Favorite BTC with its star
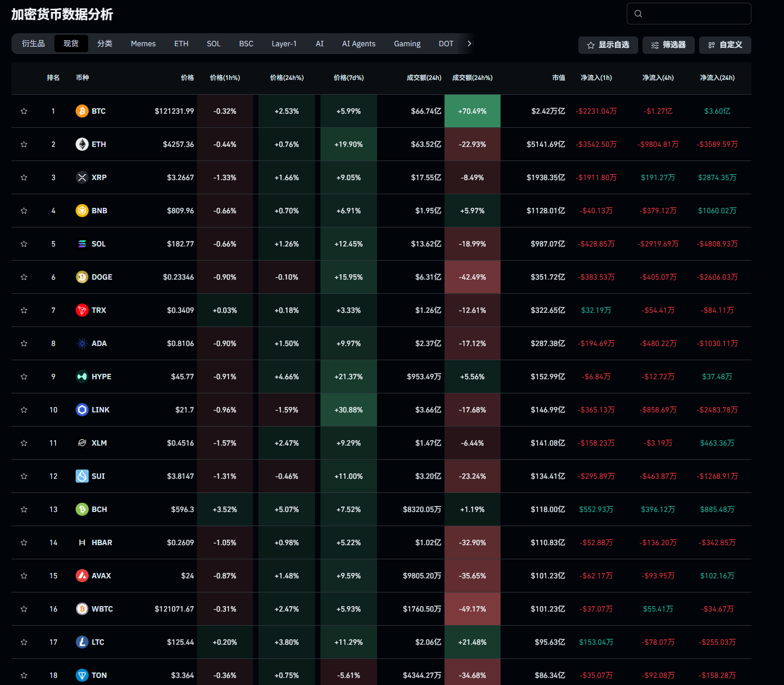Screen dimensions: 784x685 (x=24, y=111)
